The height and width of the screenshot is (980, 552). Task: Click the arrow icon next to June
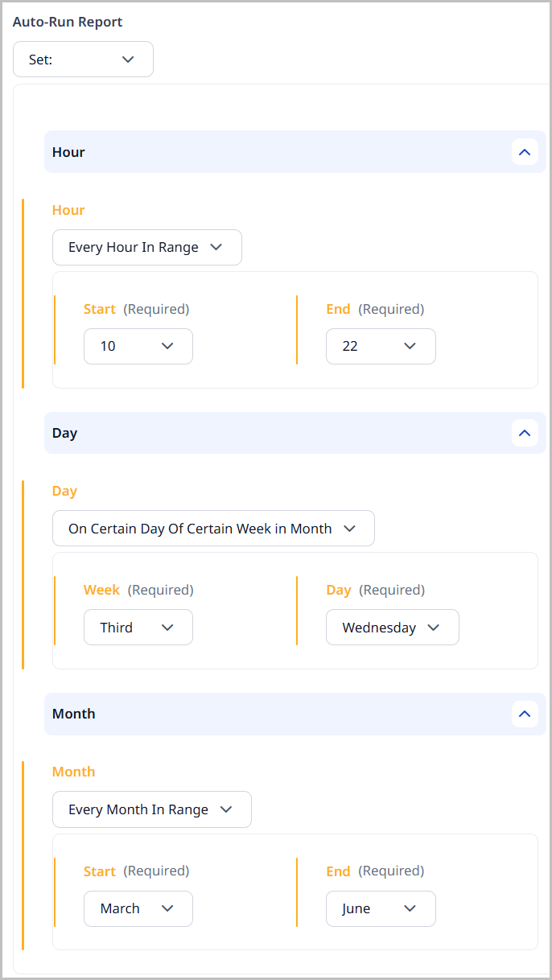410,908
